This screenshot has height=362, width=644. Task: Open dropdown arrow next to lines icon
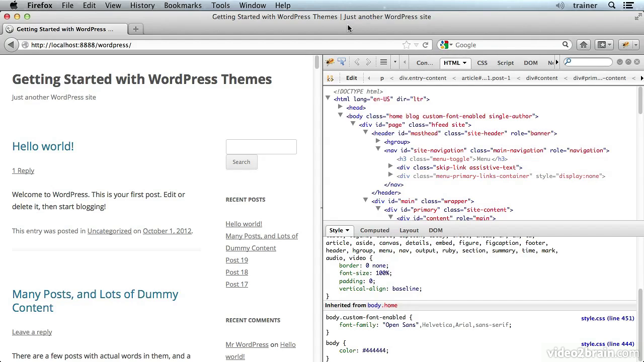point(395,62)
